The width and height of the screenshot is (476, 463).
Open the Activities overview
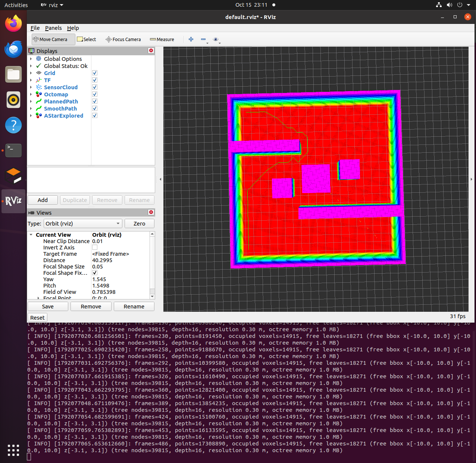16,5
